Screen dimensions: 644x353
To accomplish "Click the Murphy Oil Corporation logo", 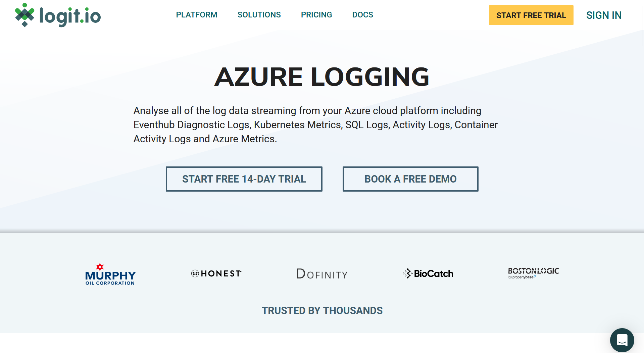I will [110, 274].
